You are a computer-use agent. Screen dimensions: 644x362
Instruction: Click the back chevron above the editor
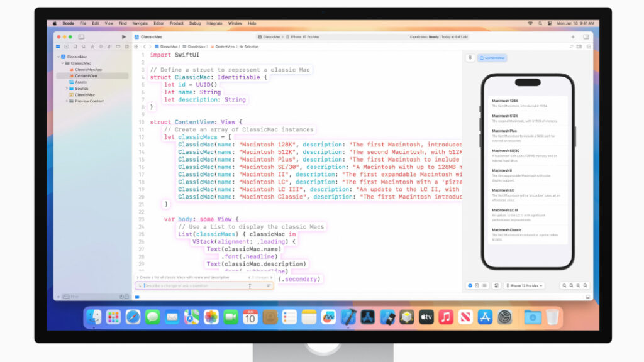coord(143,46)
